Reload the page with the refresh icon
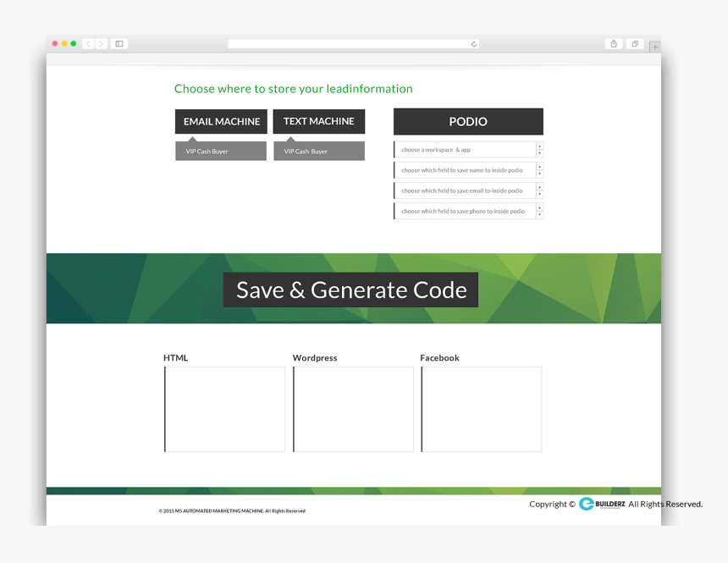 (473, 44)
